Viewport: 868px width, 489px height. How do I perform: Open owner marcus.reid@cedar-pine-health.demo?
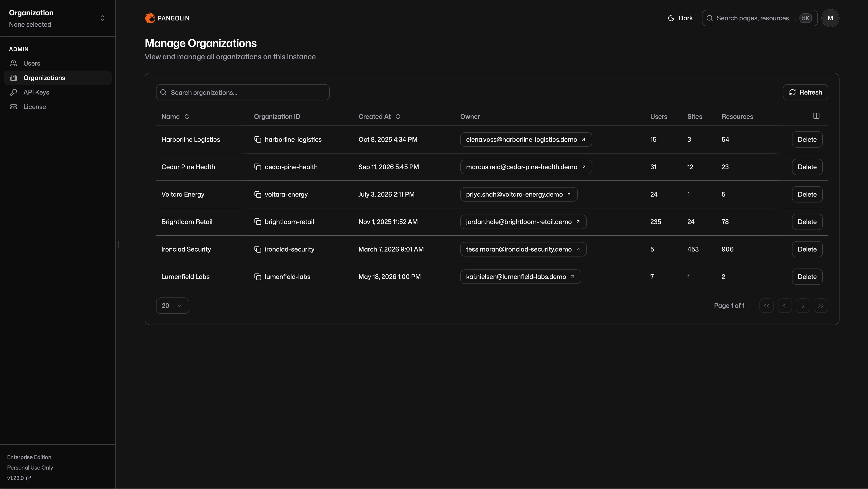click(526, 167)
